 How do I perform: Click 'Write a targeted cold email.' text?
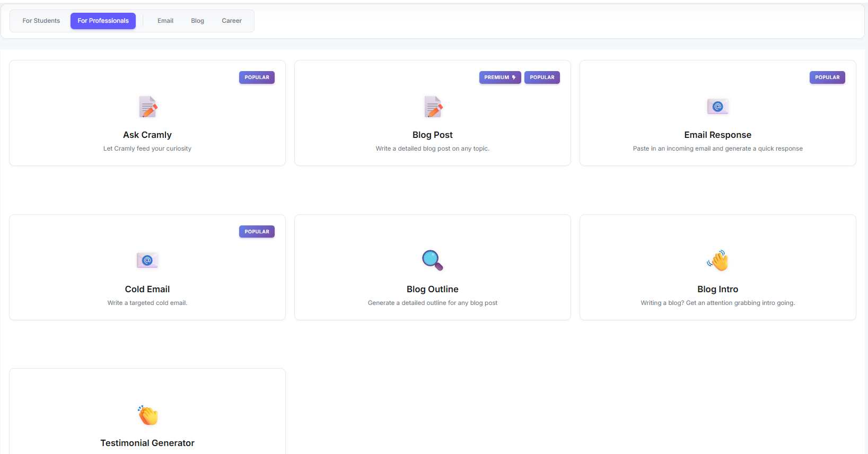147,303
